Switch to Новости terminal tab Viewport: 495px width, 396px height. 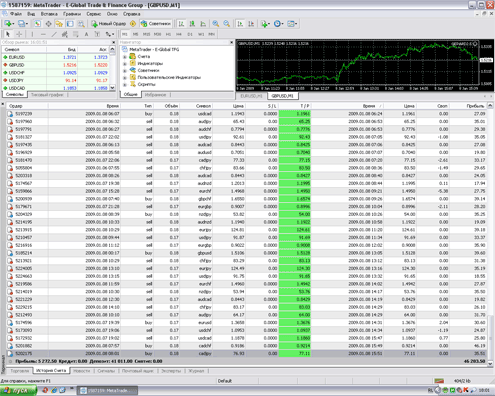click(x=82, y=371)
